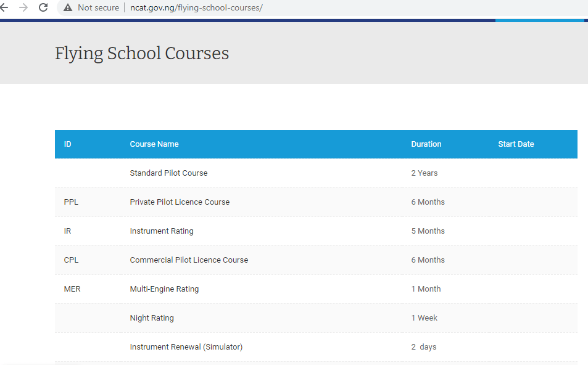The height and width of the screenshot is (365, 588).
Task: Click the Course Name column header
Action: pyautogui.click(x=154, y=144)
